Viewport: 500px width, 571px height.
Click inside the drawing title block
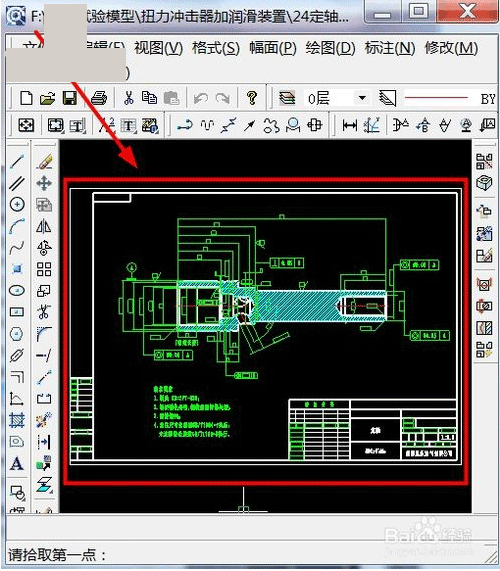tap(373, 429)
